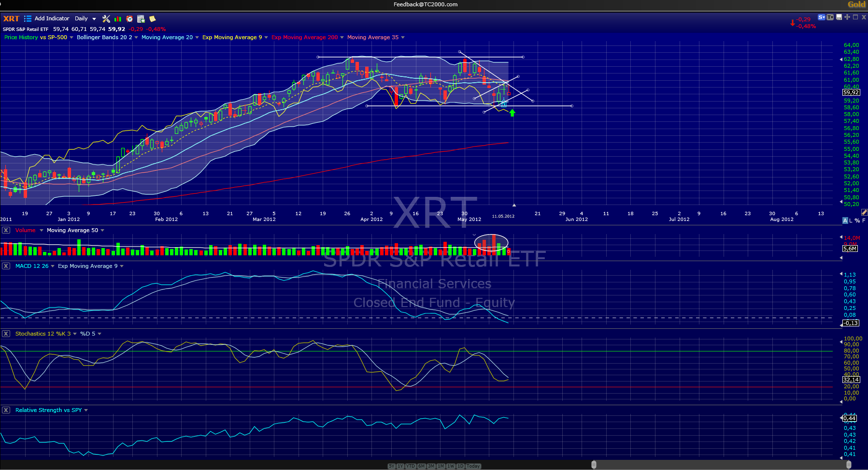
Task: Click the Gold label in title bar
Action: pos(856,4)
